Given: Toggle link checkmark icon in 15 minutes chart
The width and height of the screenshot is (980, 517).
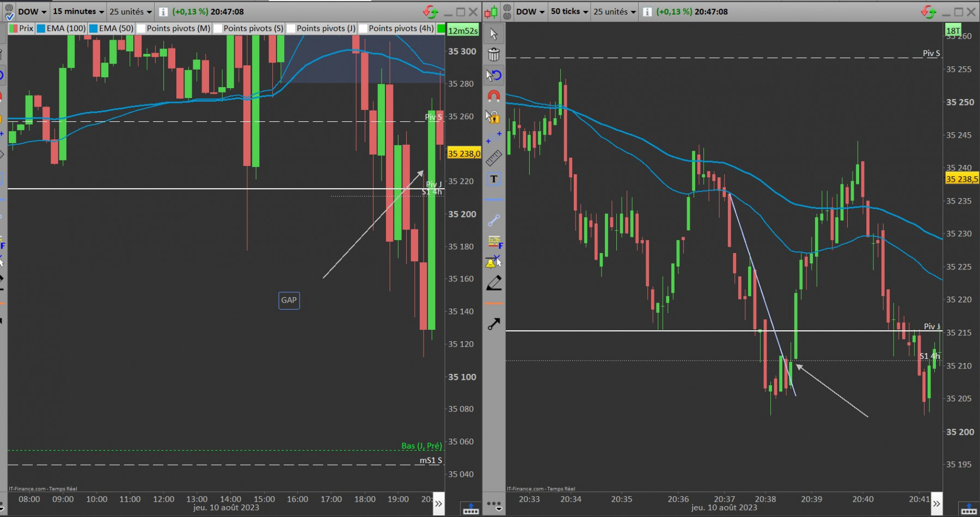Looking at the screenshot, I should click(x=10, y=14).
